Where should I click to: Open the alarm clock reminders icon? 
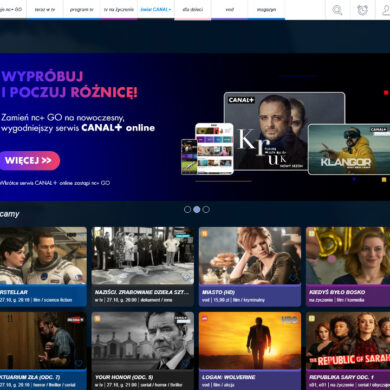(363, 10)
